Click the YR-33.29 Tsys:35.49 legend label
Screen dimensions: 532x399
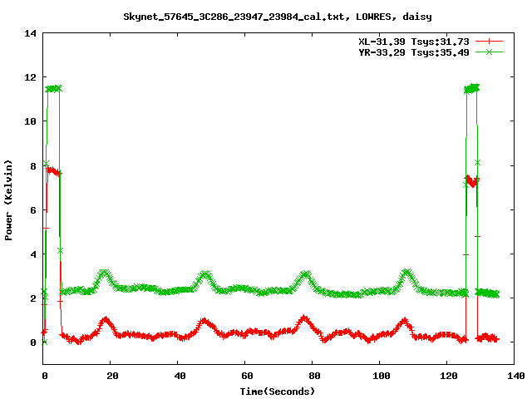tap(414, 52)
